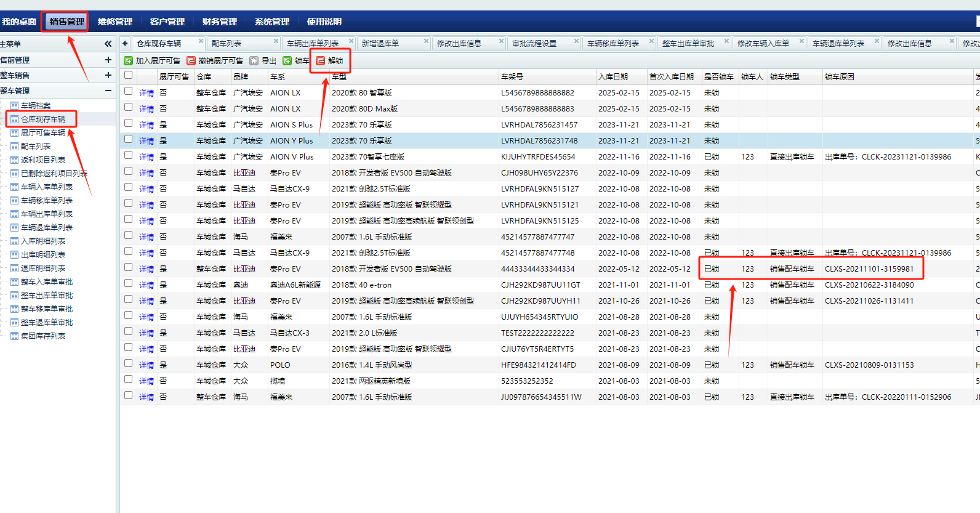980x513 pixels.
Task: Open 展厅可售车辆 in the sidebar tree
Action: pyautogui.click(x=43, y=133)
